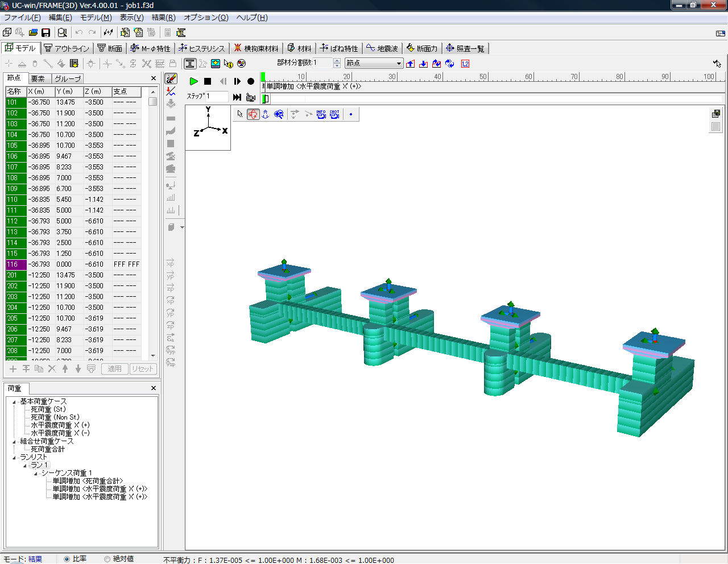Select the rotate view tool in viewport toolbar
Image resolution: width=728 pixels, height=564 pixels.
click(x=253, y=114)
